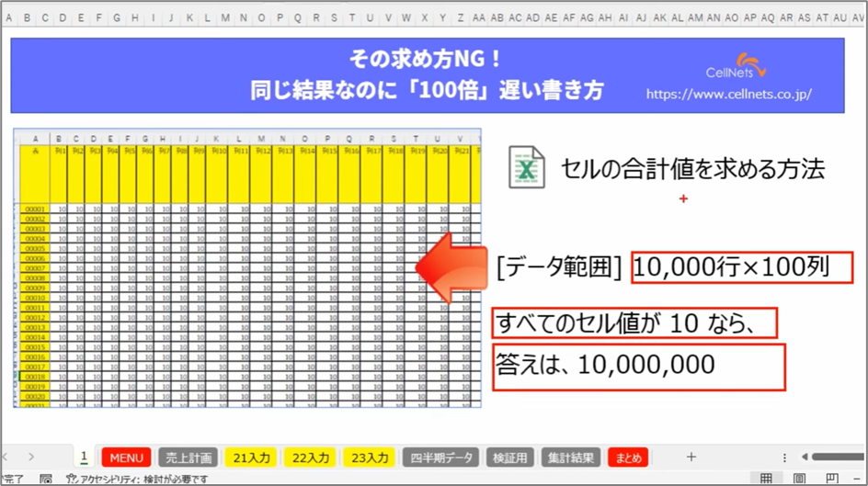
Task: Click the green Excel file icon
Action: [527, 168]
